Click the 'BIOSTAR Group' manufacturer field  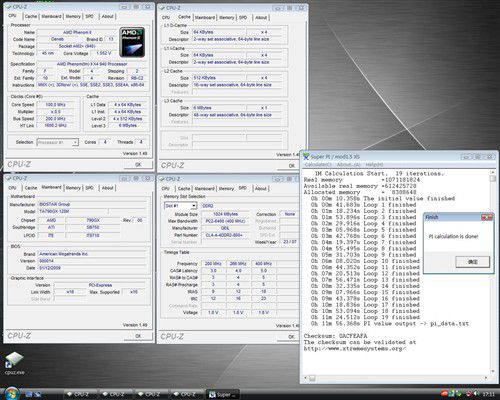coord(92,204)
